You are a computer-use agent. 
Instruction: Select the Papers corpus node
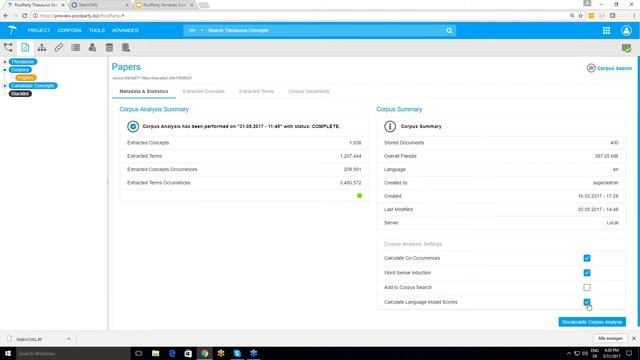point(26,78)
